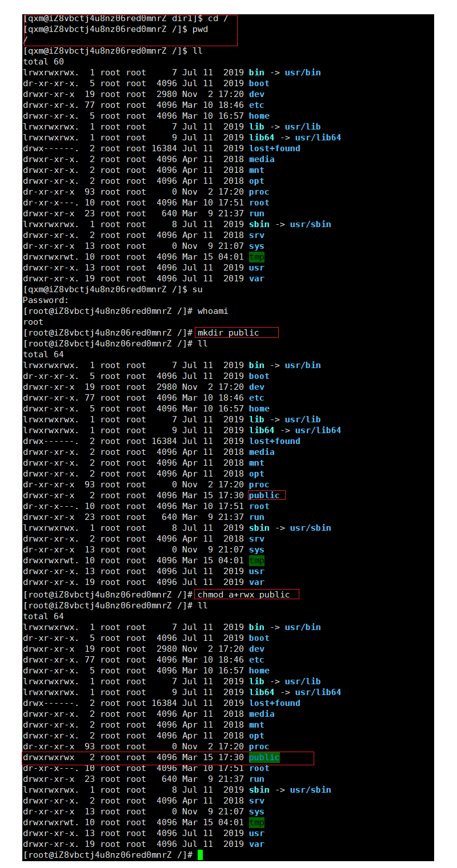The width and height of the screenshot is (457, 868).
Task: Click 'lib64' in the listing under total 60
Action: coord(262,138)
